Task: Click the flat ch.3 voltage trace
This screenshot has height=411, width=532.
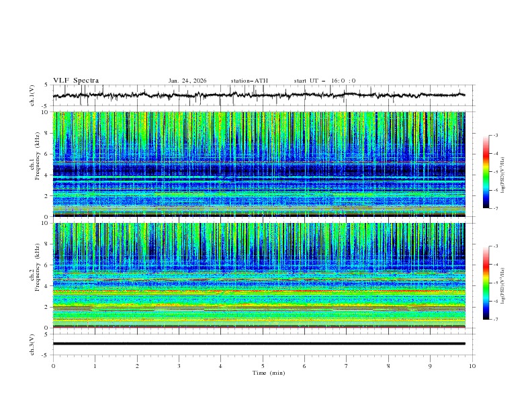Action: click(259, 344)
